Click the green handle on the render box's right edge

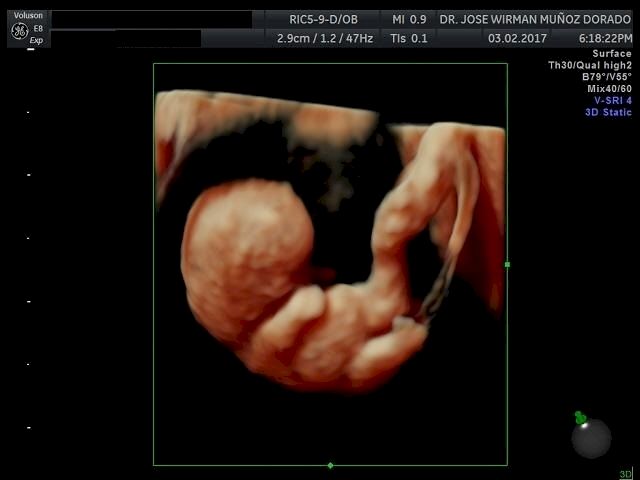click(x=507, y=265)
